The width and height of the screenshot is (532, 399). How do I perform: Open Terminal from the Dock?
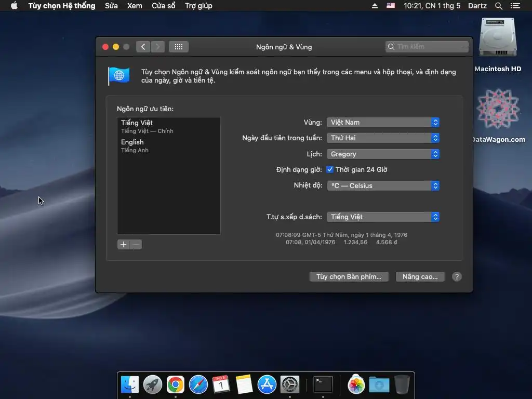pos(323,384)
